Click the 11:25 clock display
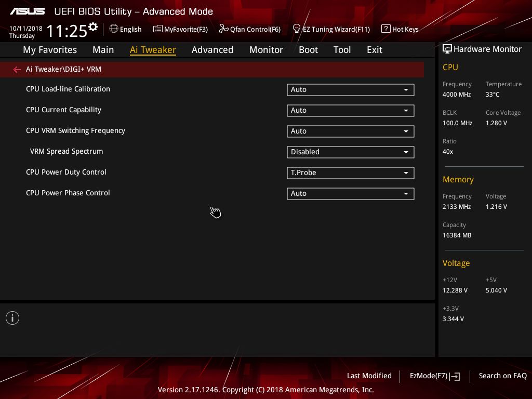 66,31
